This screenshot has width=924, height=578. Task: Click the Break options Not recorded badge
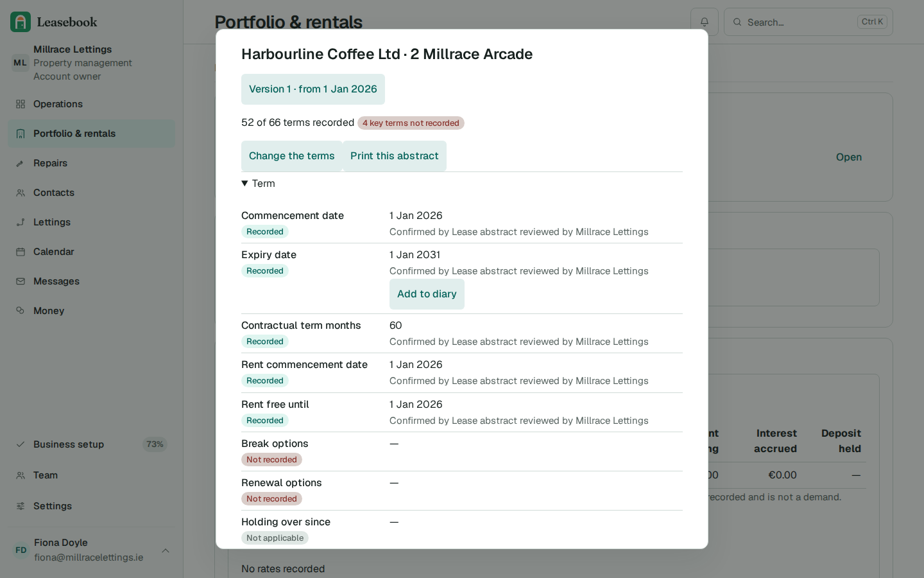(x=271, y=460)
